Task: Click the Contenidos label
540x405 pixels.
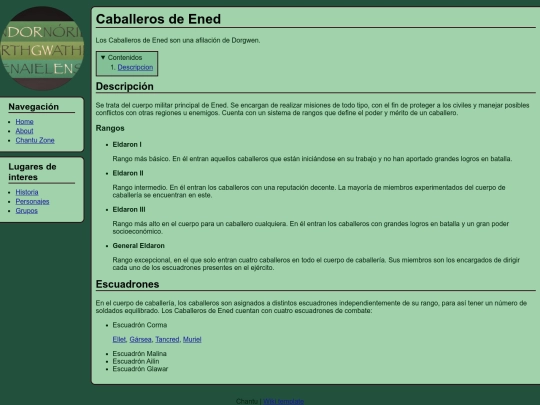Action: (125, 58)
